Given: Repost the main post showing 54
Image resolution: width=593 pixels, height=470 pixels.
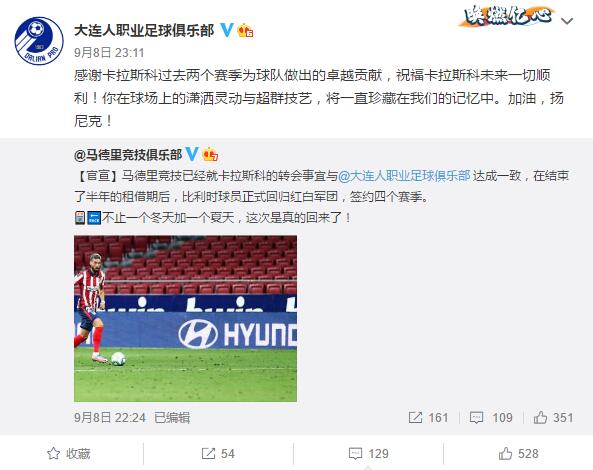Looking at the screenshot, I should point(218,453).
